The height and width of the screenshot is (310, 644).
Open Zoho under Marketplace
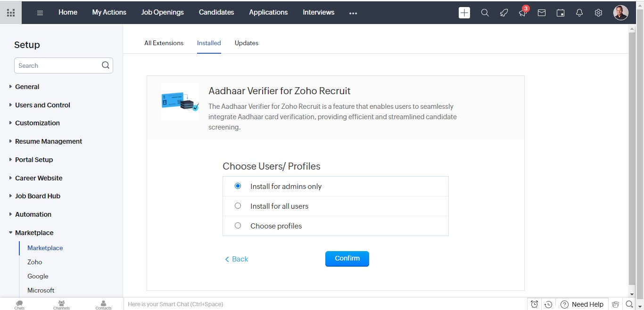tap(35, 262)
